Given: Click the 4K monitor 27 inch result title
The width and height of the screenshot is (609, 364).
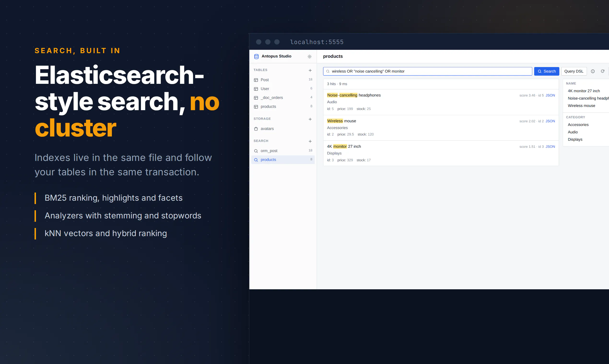Looking at the screenshot, I should point(344,146).
